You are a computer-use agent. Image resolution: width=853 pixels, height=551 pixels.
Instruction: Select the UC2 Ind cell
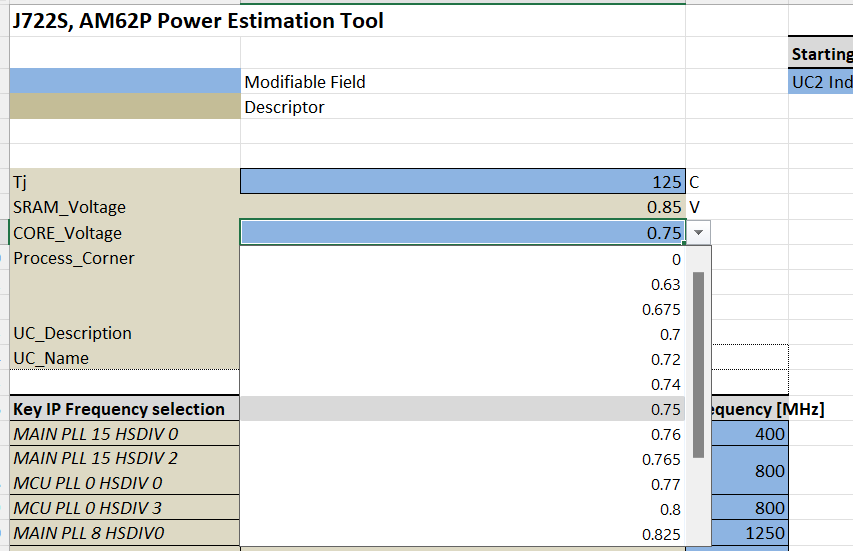(820, 82)
